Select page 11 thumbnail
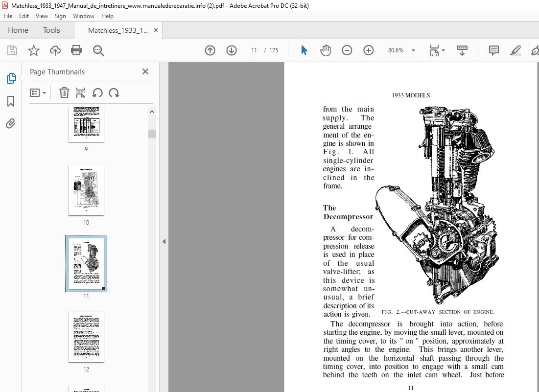Viewport: 539px width, 392px height. pyautogui.click(x=86, y=263)
